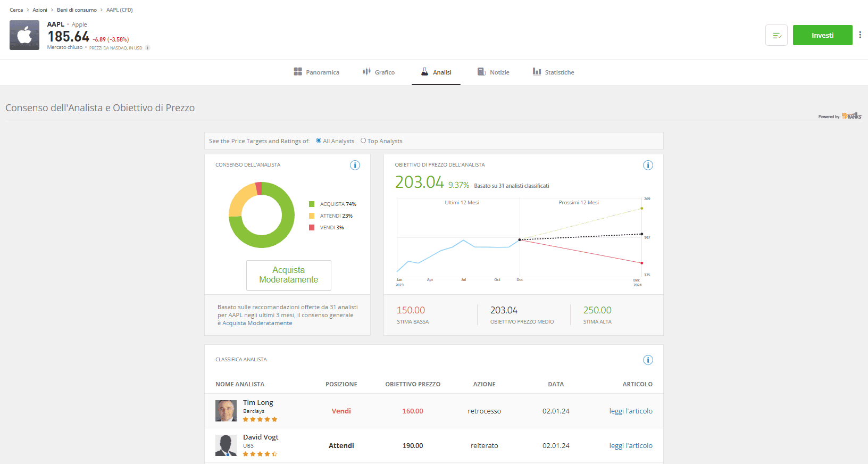
Task: Click Tim Long's five-star rating
Action: pyautogui.click(x=260, y=419)
